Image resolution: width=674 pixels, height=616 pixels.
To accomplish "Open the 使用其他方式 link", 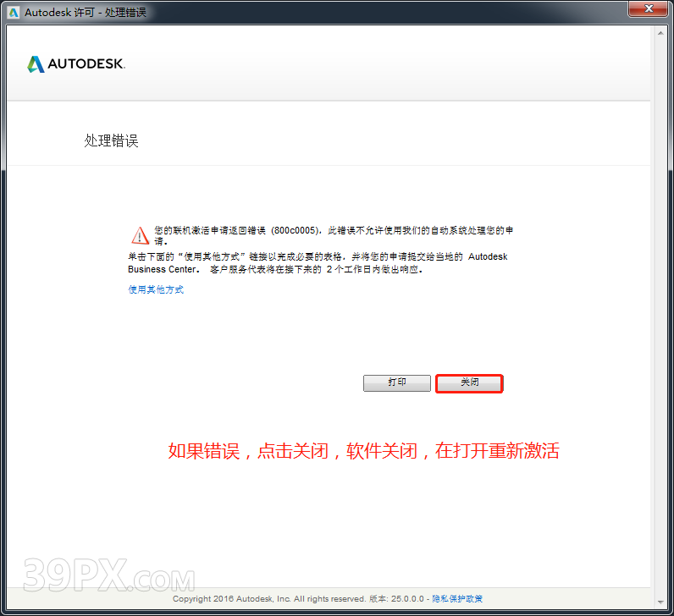I will click(156, 289).
